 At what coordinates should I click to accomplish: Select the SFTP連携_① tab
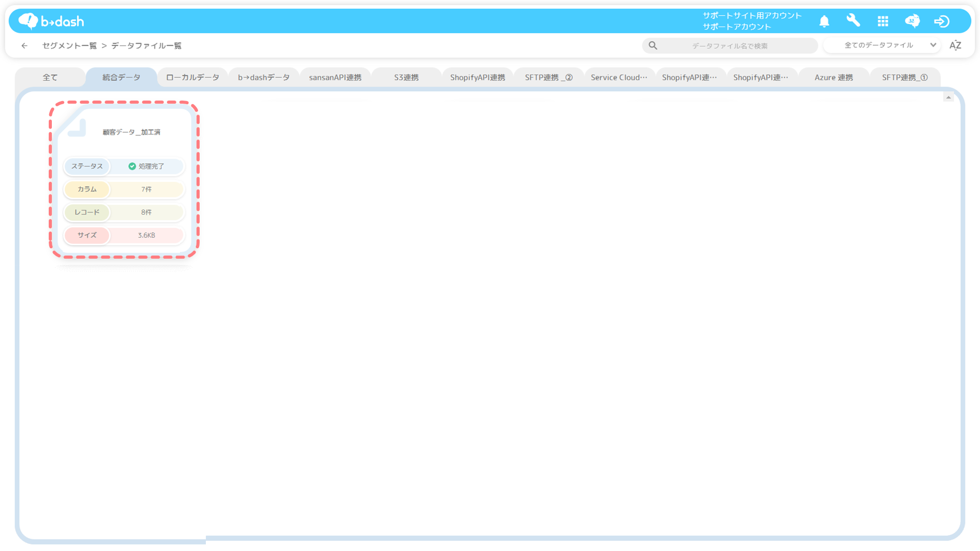[905, 77]
